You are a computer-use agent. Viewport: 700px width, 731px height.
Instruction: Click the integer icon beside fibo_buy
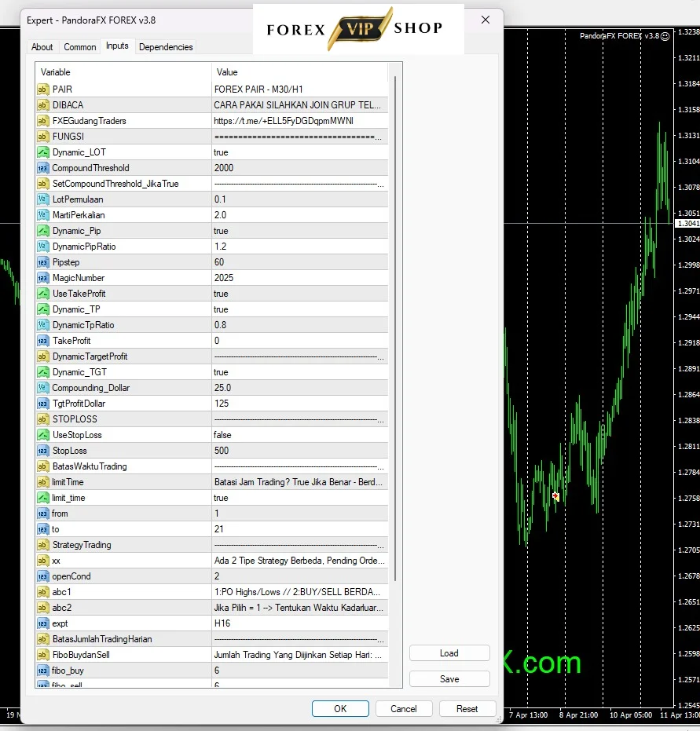tap(42, 671)
